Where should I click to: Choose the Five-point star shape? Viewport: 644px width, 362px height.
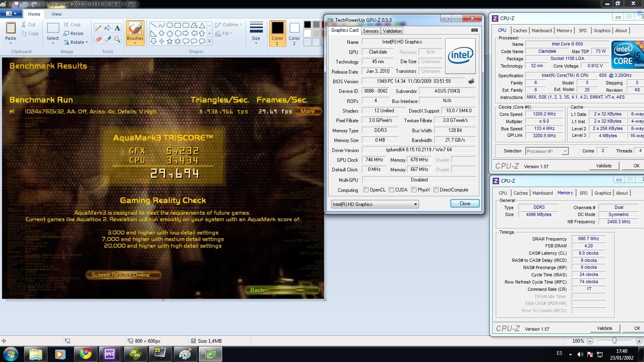[169, 41]
